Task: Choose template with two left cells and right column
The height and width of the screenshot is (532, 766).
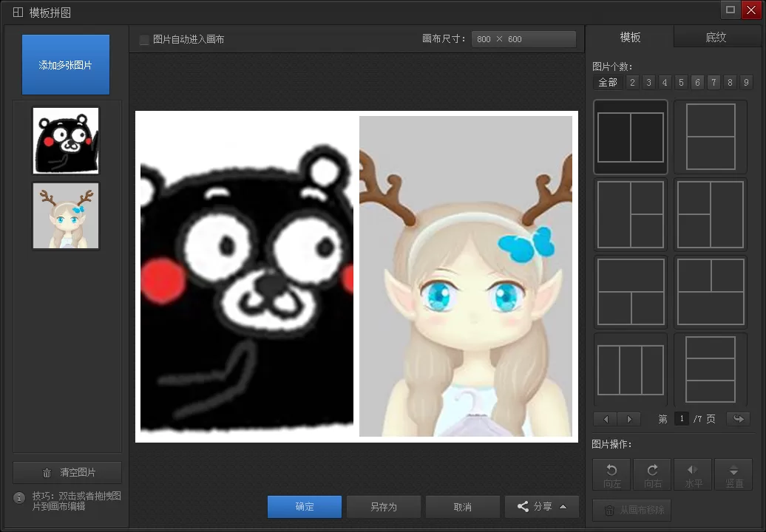Action: pos(711,215)
